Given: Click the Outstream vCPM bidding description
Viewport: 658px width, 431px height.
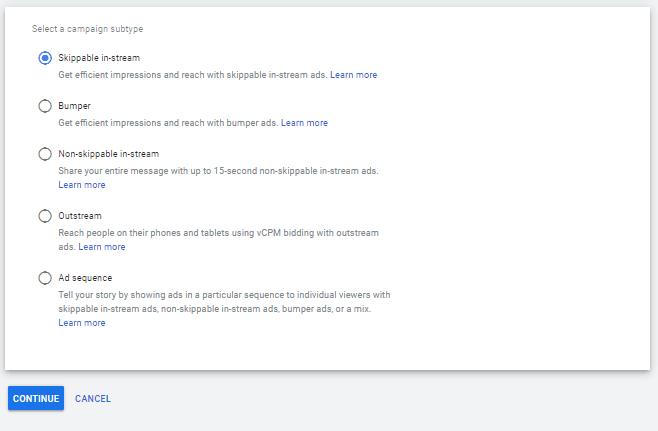Looking at the screenshot, I should pyautogui.click(x=218, y=233).
